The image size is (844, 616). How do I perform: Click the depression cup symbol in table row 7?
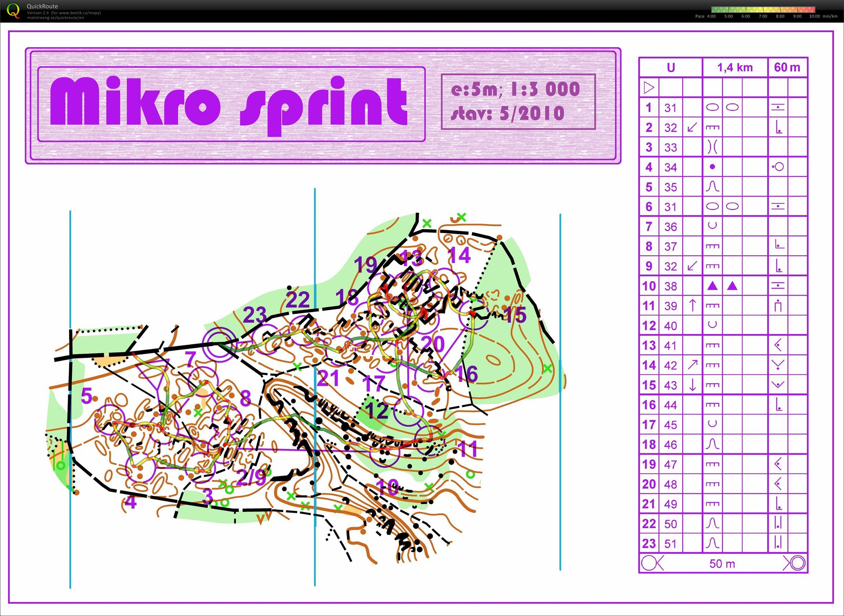click(712, 226)
